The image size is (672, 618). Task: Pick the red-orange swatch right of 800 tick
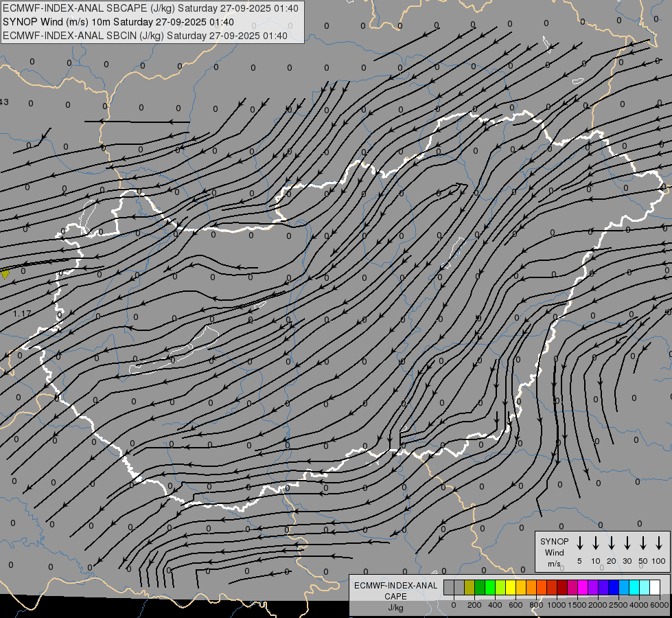542,587
